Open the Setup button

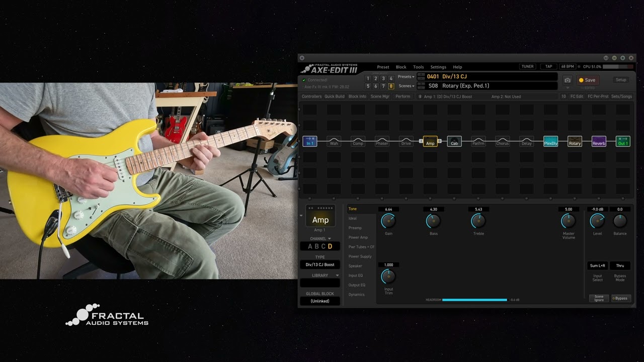[621, 80]
